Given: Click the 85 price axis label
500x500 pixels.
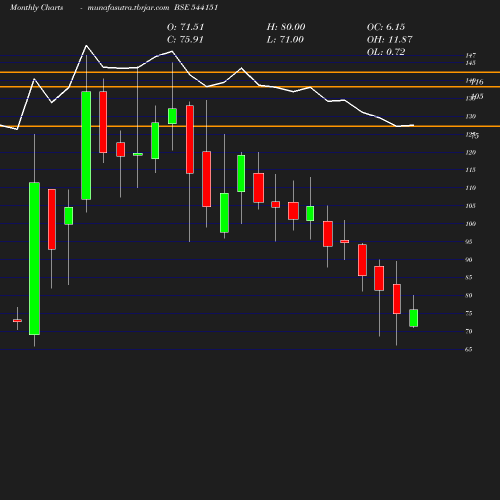Looking at the screenshot, I should click(x=469, y=277).
